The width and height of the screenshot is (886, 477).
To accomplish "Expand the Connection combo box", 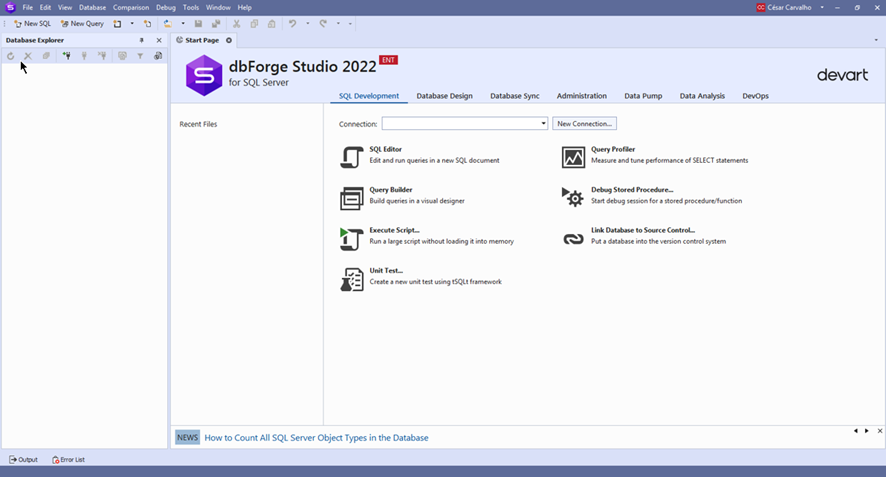I will click(543, 124).
